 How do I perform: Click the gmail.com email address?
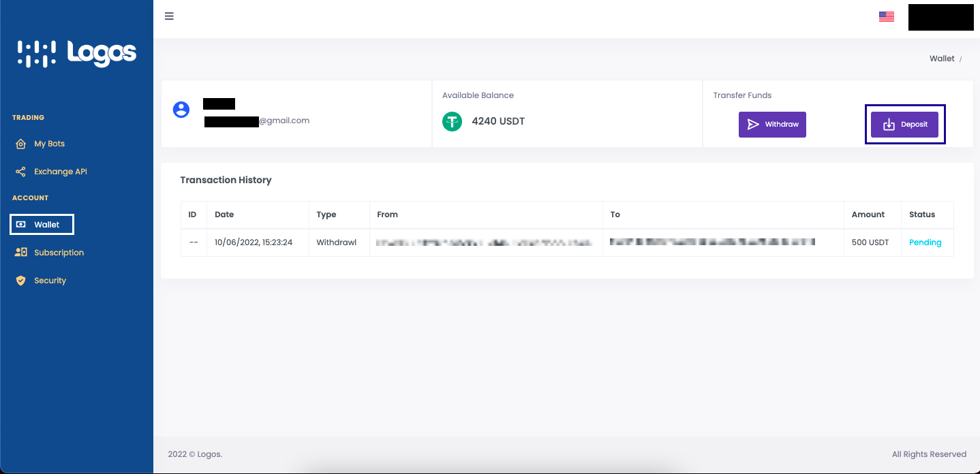257,121
